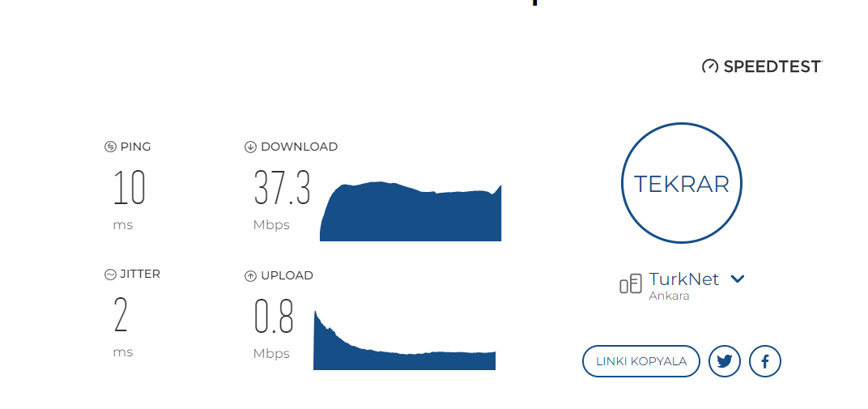Expand the TurkNet server chevron
The width and height of the screenshot is (868, 409).
[738, 279]
